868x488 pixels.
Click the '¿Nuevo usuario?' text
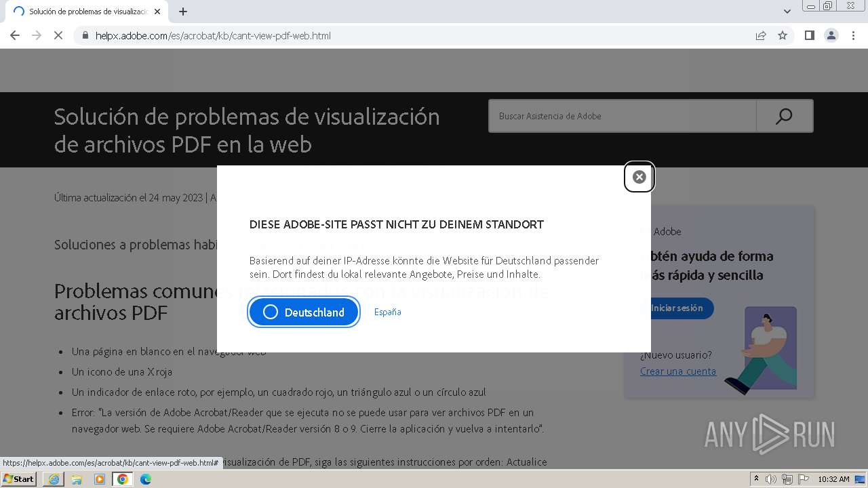(676, 355)
